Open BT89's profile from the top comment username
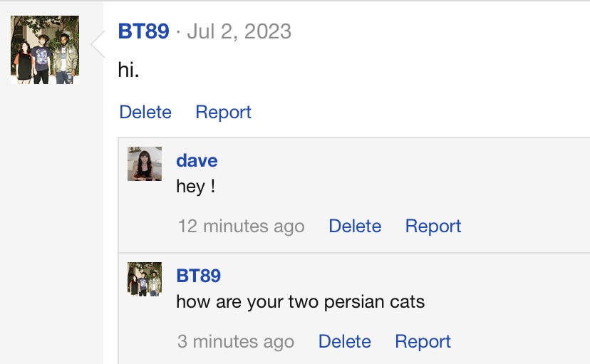The image size is (590, 364). tap(143, 31)
